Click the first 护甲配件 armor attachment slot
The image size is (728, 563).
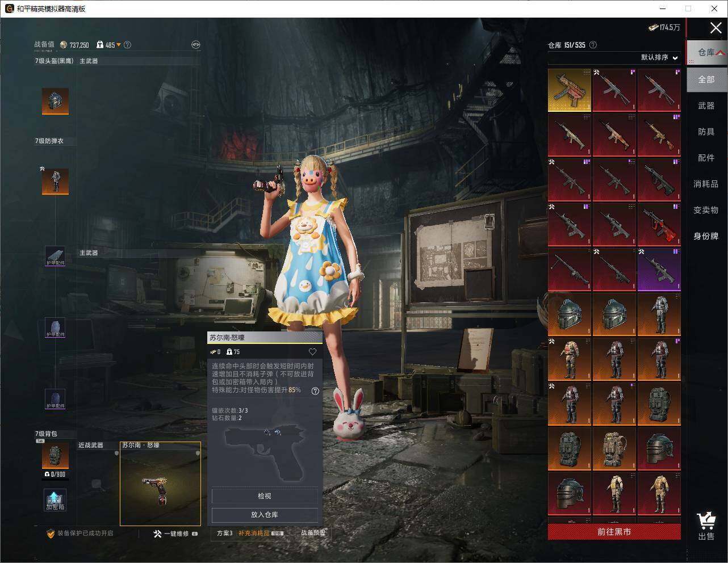(55, 256)
